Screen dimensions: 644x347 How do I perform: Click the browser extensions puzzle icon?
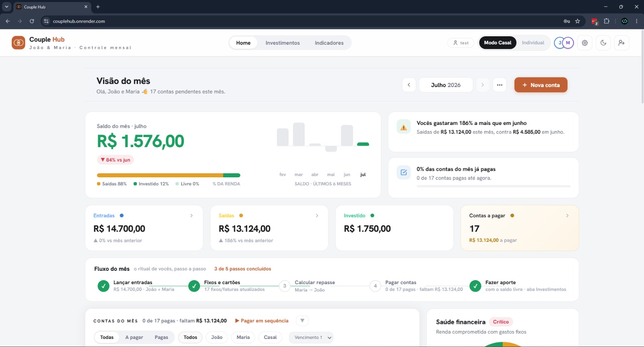coord(607,21)
